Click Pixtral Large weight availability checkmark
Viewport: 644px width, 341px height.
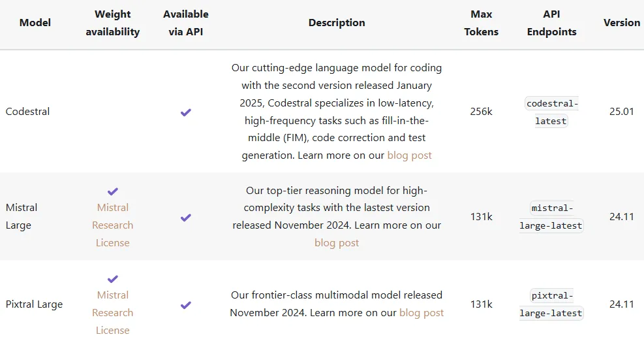112,279
